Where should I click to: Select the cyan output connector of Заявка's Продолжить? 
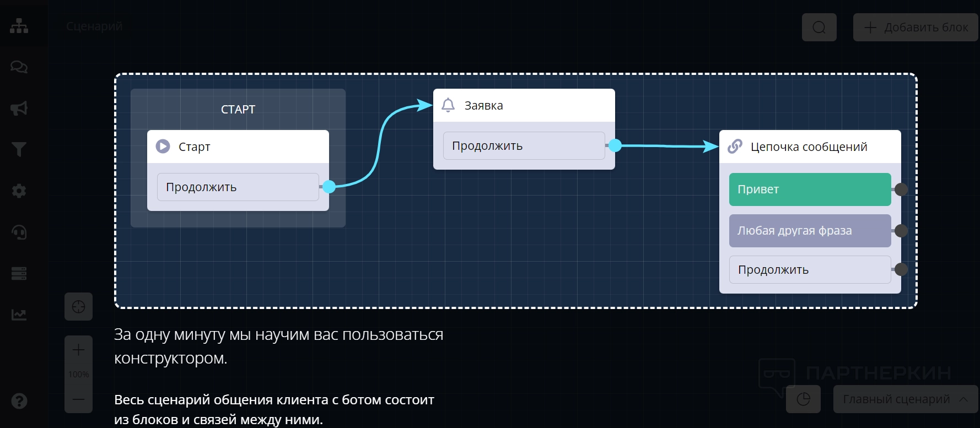pos(615,145)
